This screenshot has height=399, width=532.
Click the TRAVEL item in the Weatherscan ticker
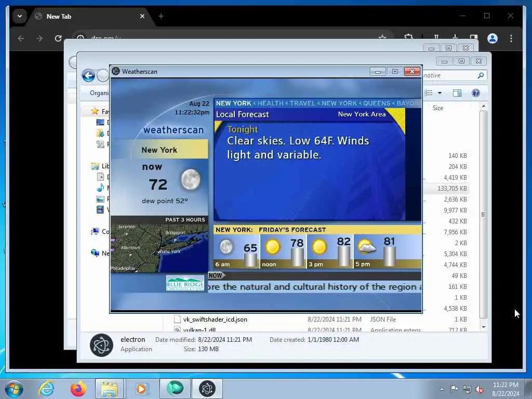tap(303, 103)
